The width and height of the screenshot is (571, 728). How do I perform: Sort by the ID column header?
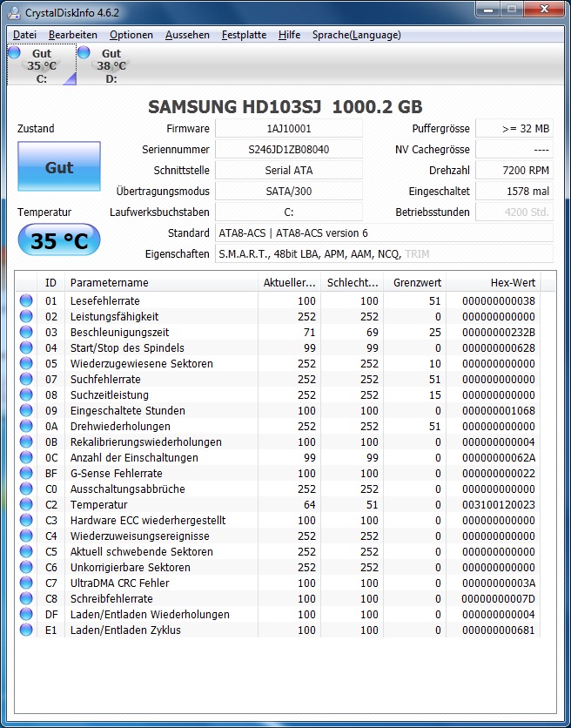pyautogui.click(x=50, y=282)
